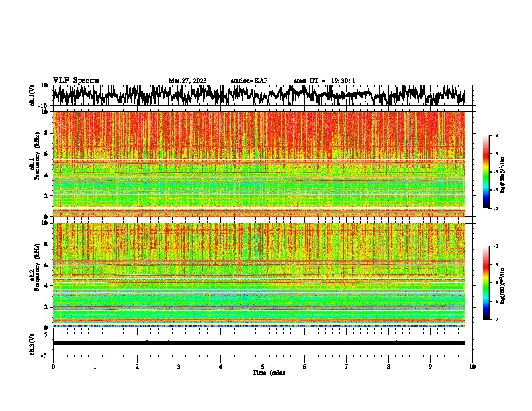Click the ch.2 color bar units label
This screenshot has height=411, width=532.
coord(503,285)
